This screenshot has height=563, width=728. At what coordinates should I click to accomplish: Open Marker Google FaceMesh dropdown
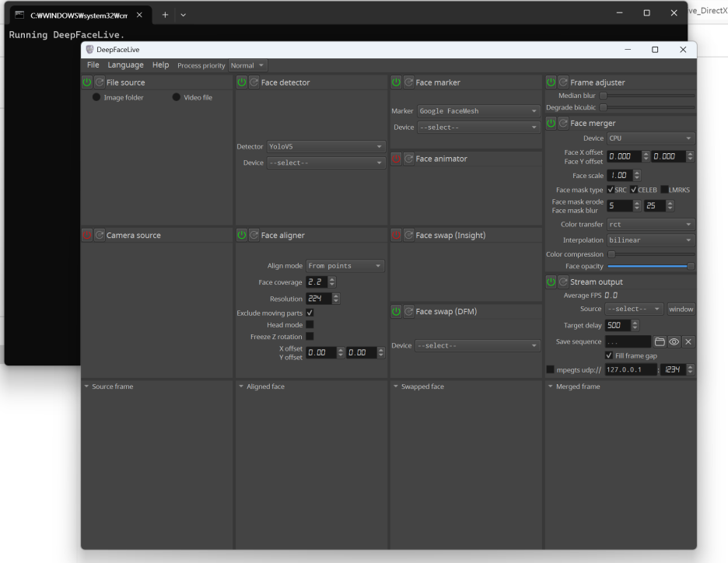[x=478, y=111]
